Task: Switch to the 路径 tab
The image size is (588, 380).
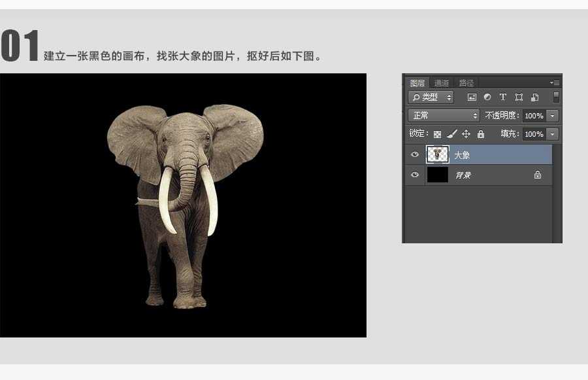Action: (466, 83)
